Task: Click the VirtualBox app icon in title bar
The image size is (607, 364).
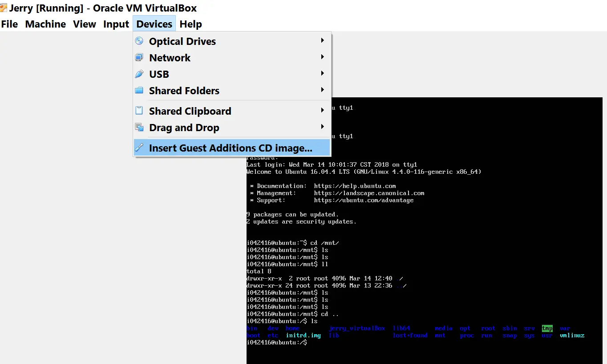Action: pyautogui.click(x=4, y=8)
